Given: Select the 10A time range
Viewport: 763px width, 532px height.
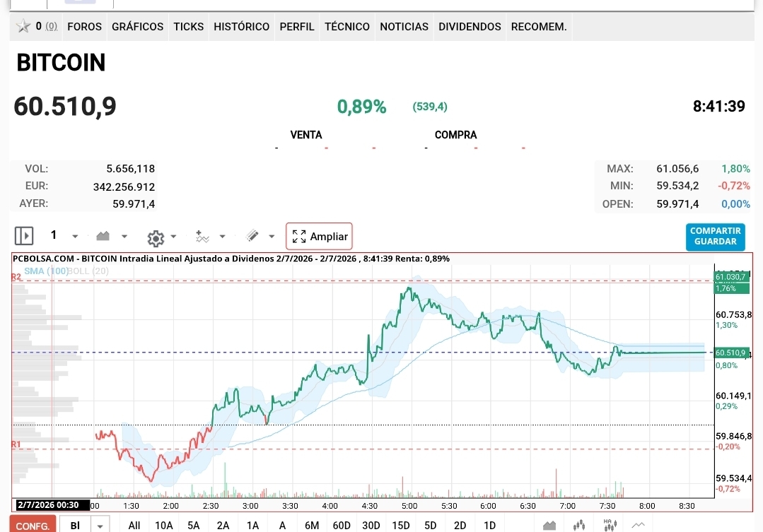Looking at the screenshot, I should (163, 526).
